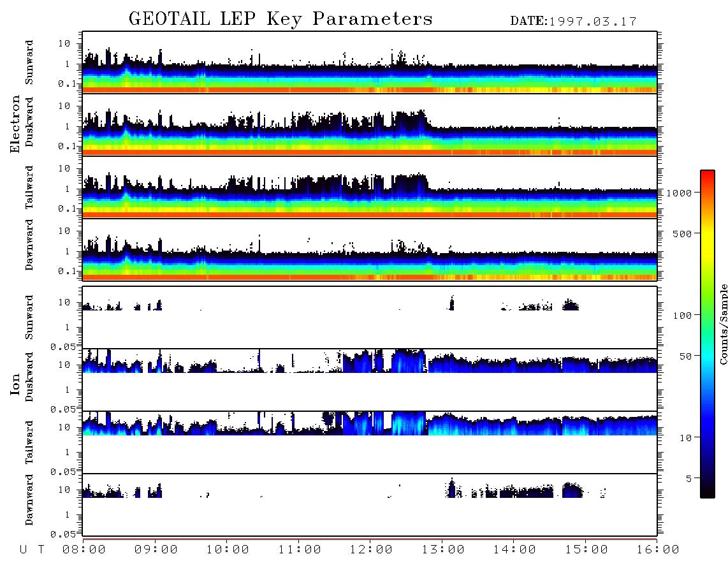Click the title "GEOTAIL LEP Key Parameters"

pyautogui.click(x=280, y=18)
